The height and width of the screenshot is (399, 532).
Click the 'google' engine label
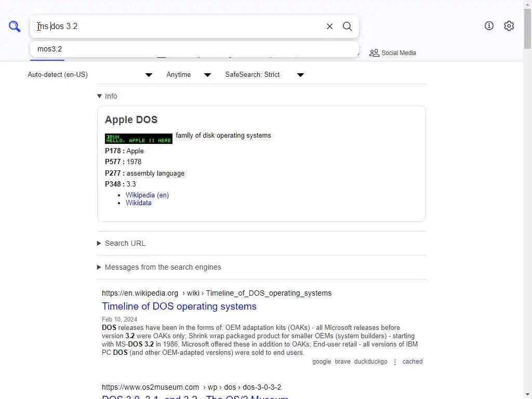click(x=321, y=362)
